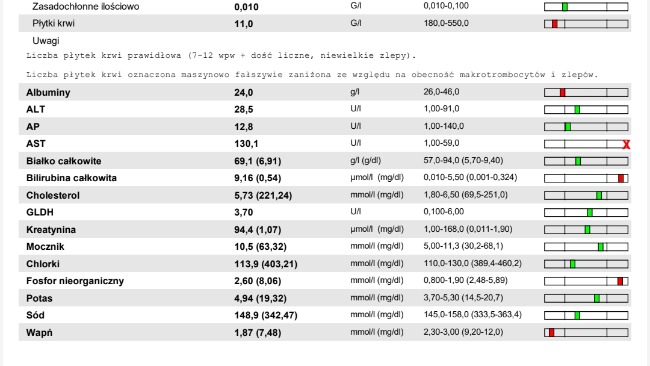Screen dimensions: 650x366
Task: Click the red marker in the Wapń range bar
Action: pyautogui.click(x=551, y=332)
